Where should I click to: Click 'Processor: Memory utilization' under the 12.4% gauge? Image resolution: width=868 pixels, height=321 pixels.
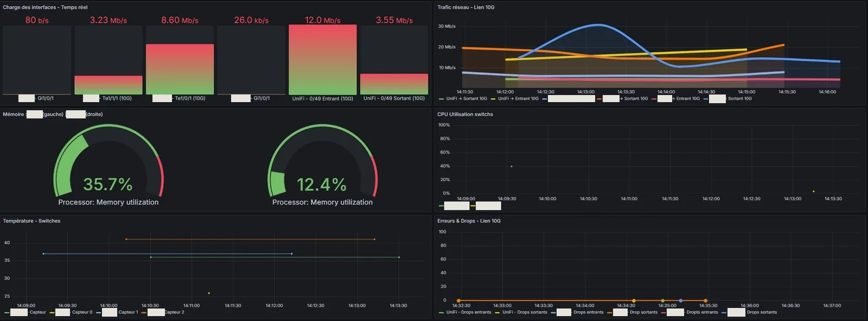point(322,202)
